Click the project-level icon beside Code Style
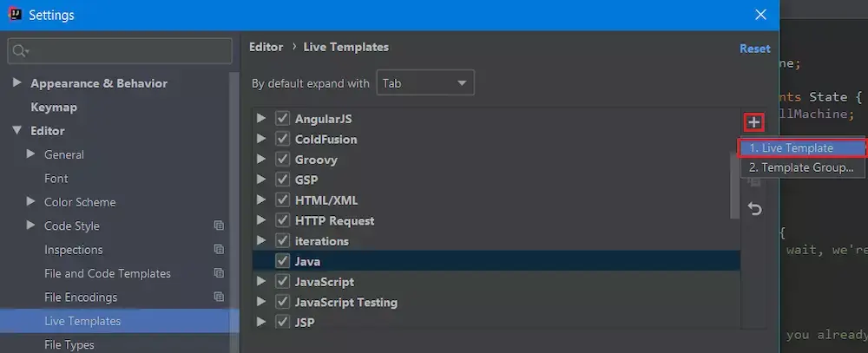This screenshot has width=868, height=353. [x=219, y=226]
